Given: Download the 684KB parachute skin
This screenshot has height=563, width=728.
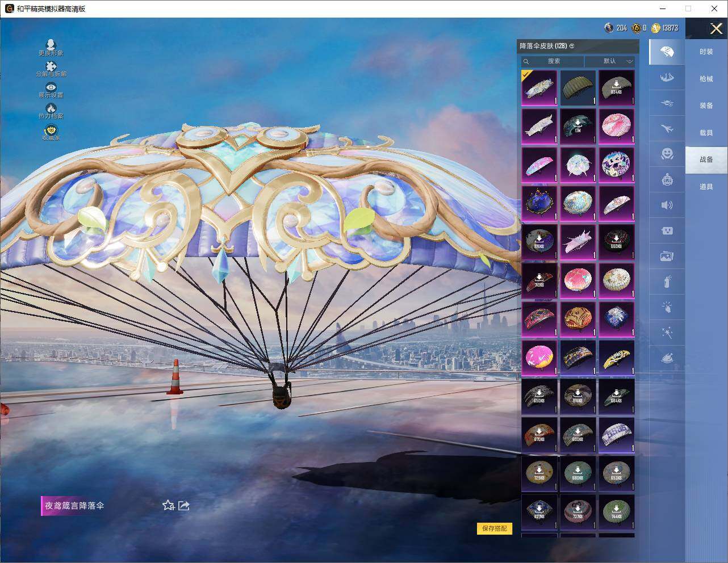Looking at the screenshot, I should tap(616, 396).
